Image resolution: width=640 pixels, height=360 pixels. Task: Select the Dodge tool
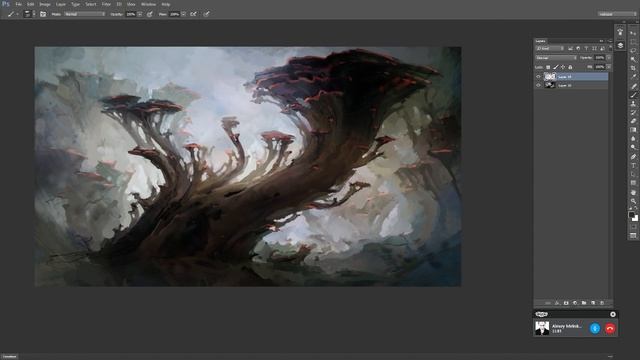point(633,147)
